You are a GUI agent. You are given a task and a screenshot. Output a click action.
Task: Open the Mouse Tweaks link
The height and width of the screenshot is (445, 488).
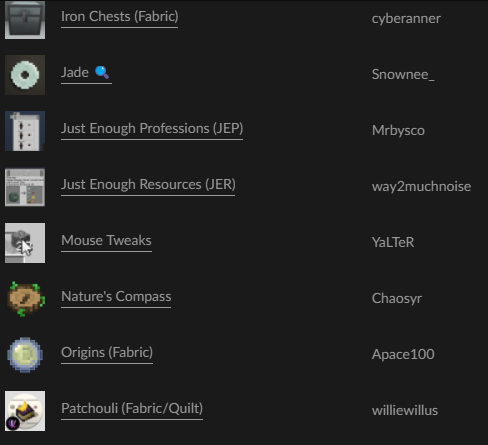pos(106,241)
